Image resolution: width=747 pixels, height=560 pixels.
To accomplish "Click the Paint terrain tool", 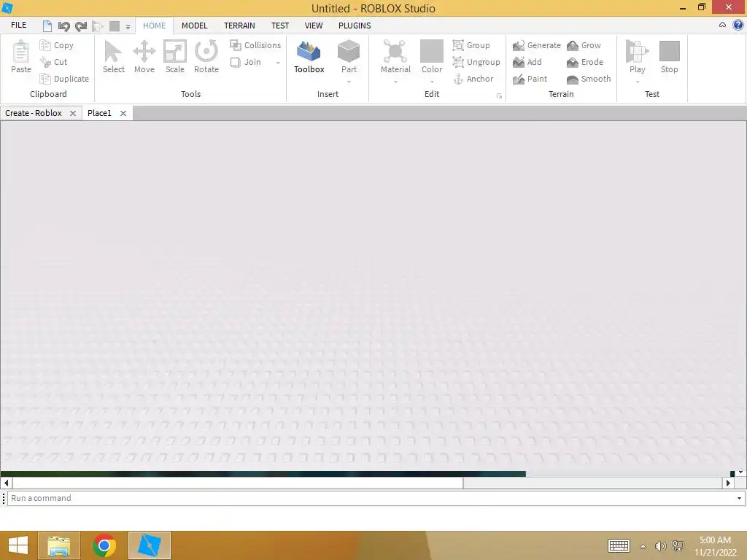I will tap(530, 79).
